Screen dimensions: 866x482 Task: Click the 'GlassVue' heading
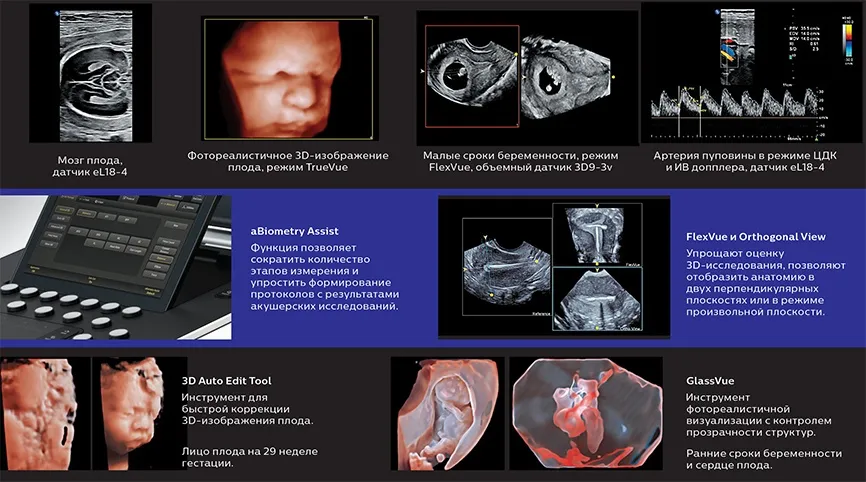(x=710, y=381)
